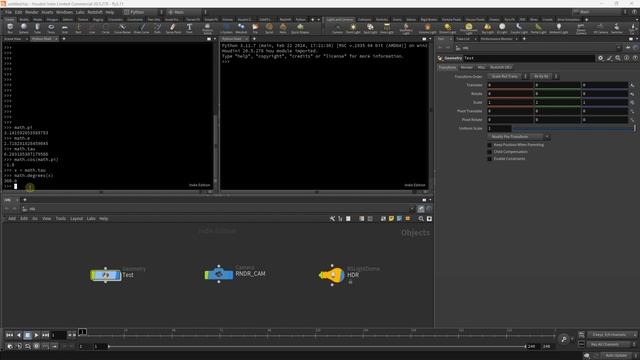
Task: Switch to the Render parameter tab
Action: pyautogui.click(x=467, y=67)
